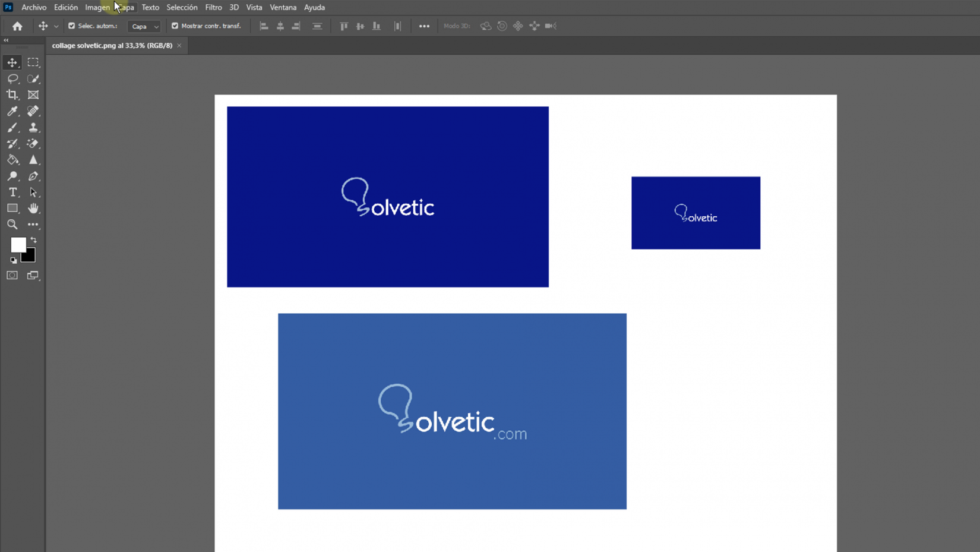Select the Quick Selection tool
The height and width of the screenshot is (552, 980).
pos(33,78)
